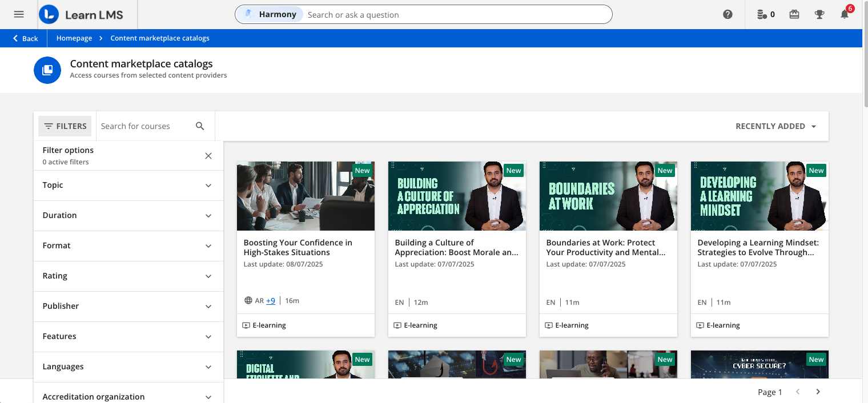The width and height of the screenshot is (868, 403).
Task: Close the Filter options panel
Action: pyautogui.click(x=208, y=155)
